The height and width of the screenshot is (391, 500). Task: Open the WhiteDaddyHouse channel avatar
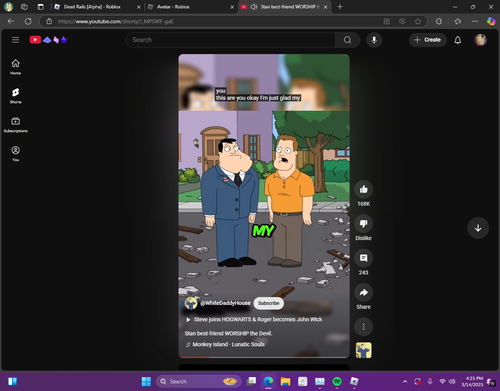coord(191,303)
